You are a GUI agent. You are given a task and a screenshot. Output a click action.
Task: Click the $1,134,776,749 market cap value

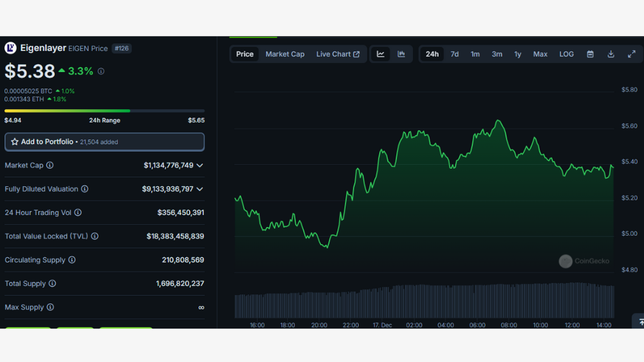click(x=168, y=165)
